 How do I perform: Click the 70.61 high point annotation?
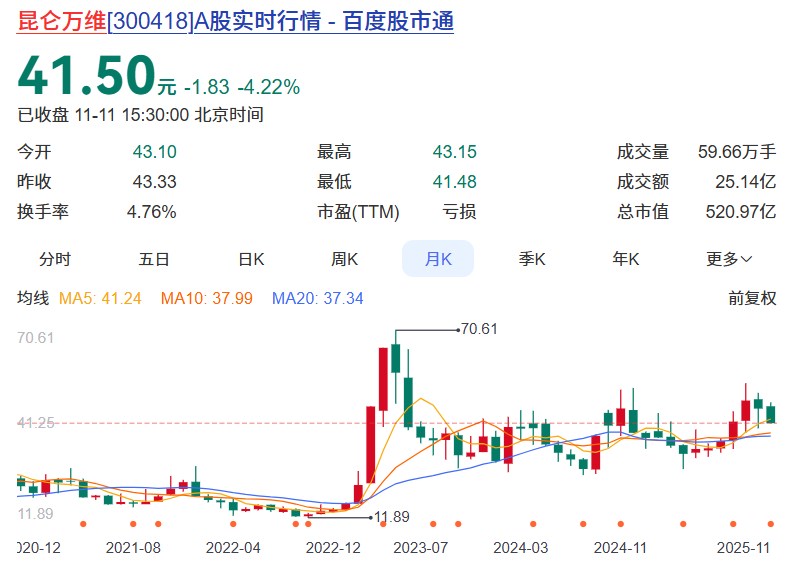coord(479,329)
